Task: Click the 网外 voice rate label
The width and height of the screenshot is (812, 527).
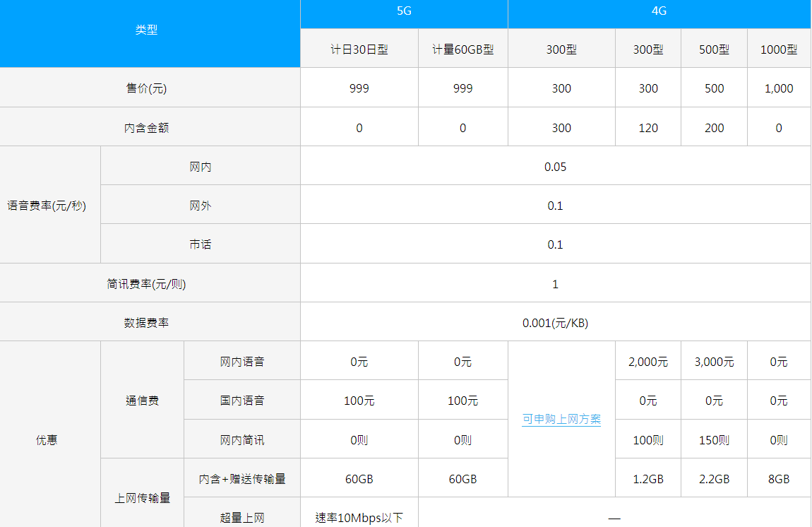Action: (x=201, y=206)
